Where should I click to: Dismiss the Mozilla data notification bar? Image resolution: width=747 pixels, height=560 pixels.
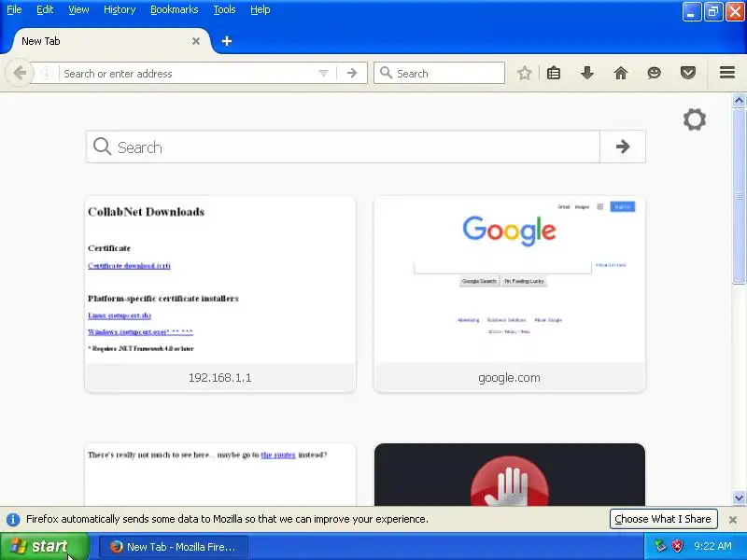(733, 520)
